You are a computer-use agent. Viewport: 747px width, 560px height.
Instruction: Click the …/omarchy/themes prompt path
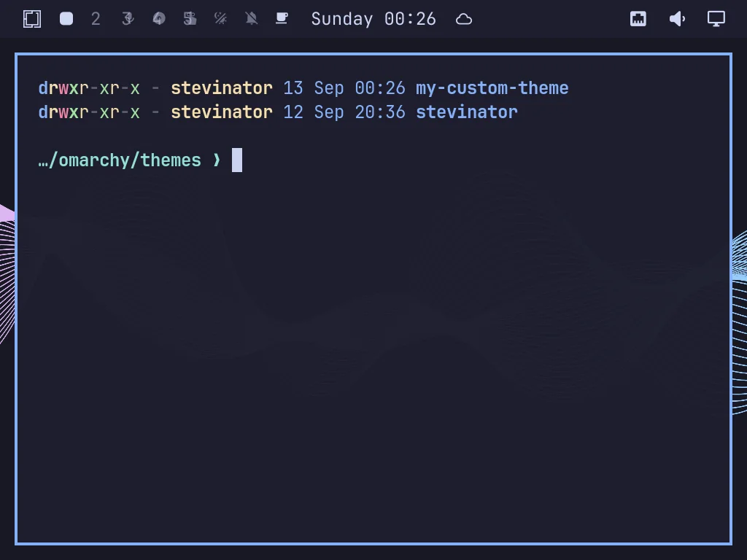click(120, 160)
